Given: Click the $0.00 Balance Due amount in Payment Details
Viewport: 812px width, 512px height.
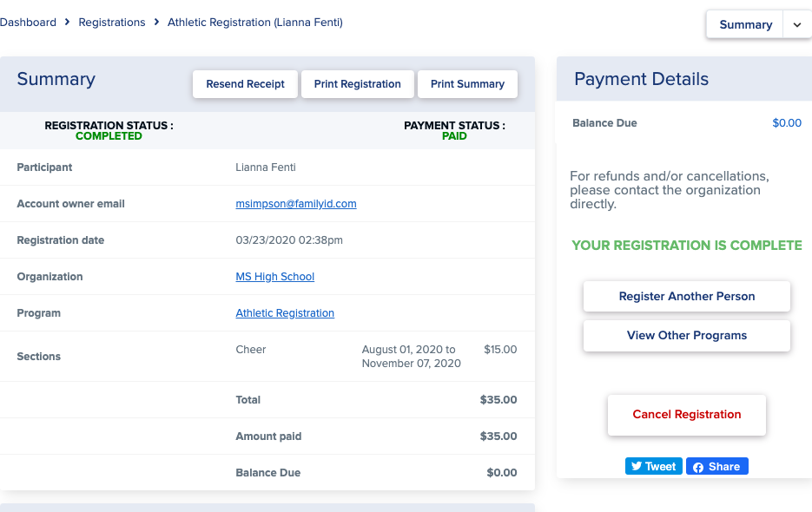Looking at the screenshot, I should coord(787,122).
